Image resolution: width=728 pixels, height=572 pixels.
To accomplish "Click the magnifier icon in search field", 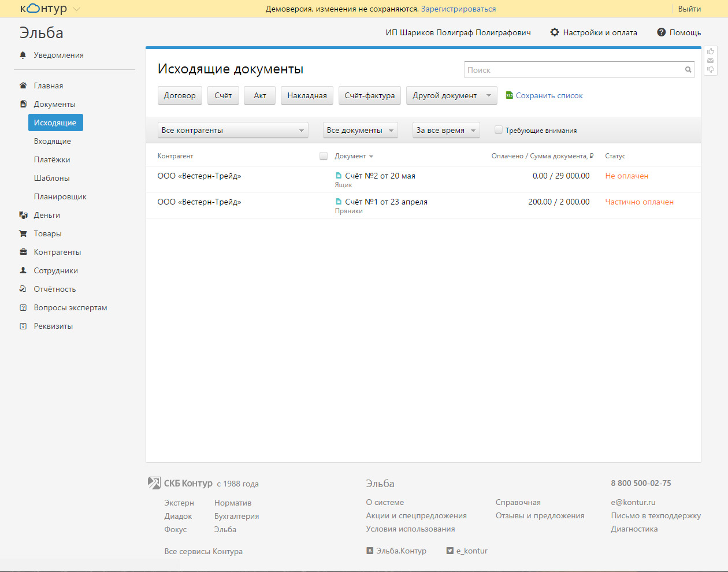I will (688, 70).
